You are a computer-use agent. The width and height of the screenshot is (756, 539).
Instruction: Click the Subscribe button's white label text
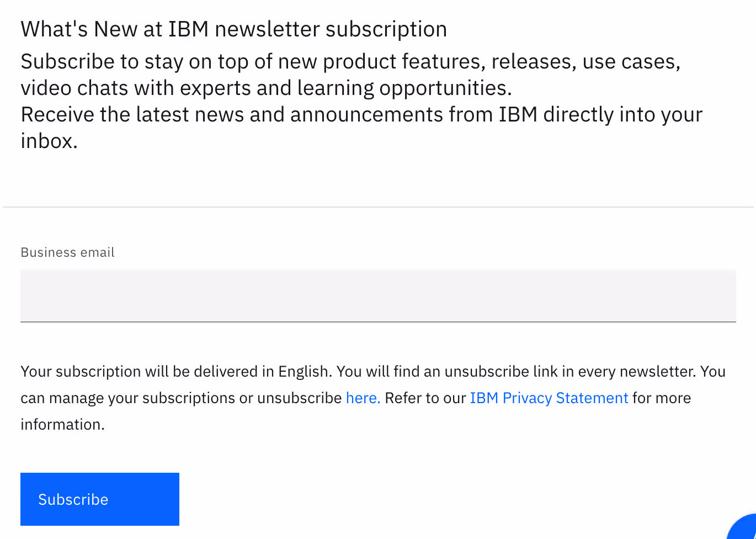[73, 499]
